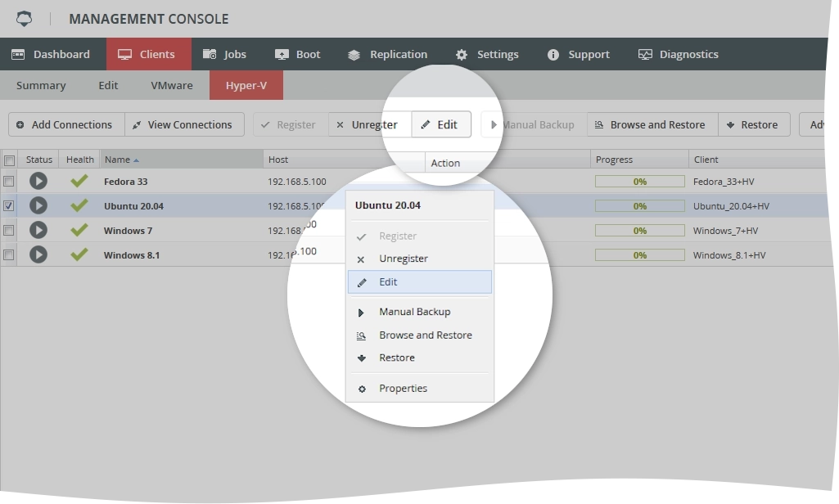
Task: Click the green health checkmark for Fedora 33
Action: 79,181
